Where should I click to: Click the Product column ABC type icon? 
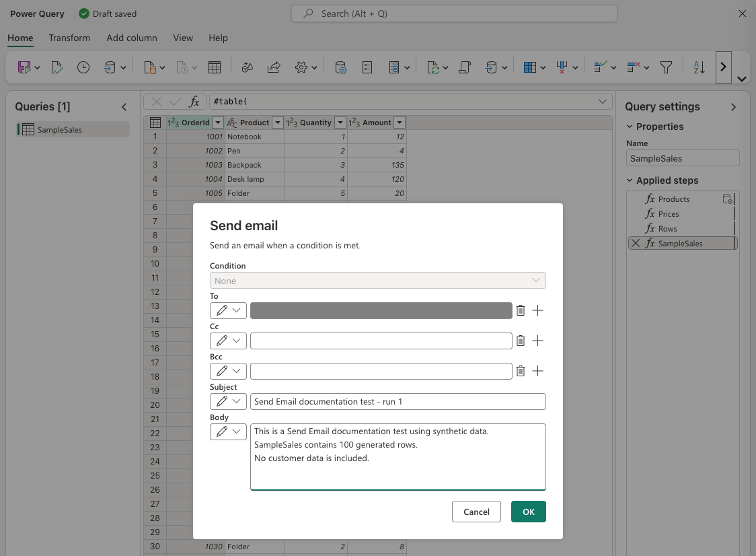pos(232,123)
